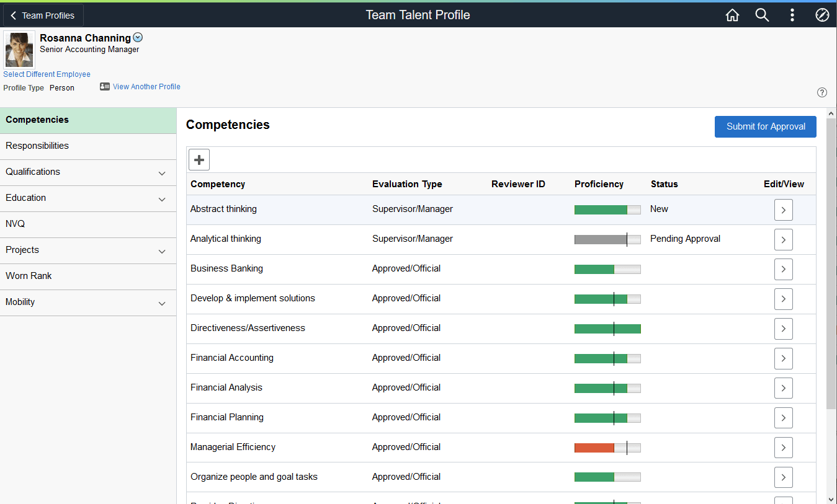
Task: Click Rosanna Channing's profile photo
Action: pos(19,49)
